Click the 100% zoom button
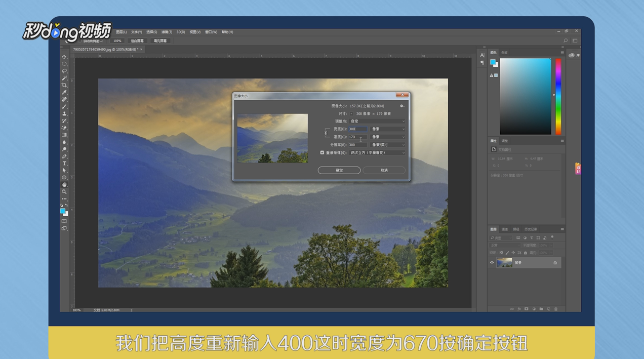Viewport: 644px width, 359px height. point(117,41)
